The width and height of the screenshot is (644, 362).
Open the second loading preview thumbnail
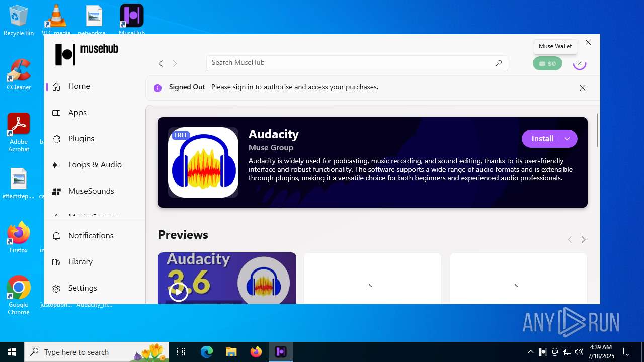tap(372, 278)
